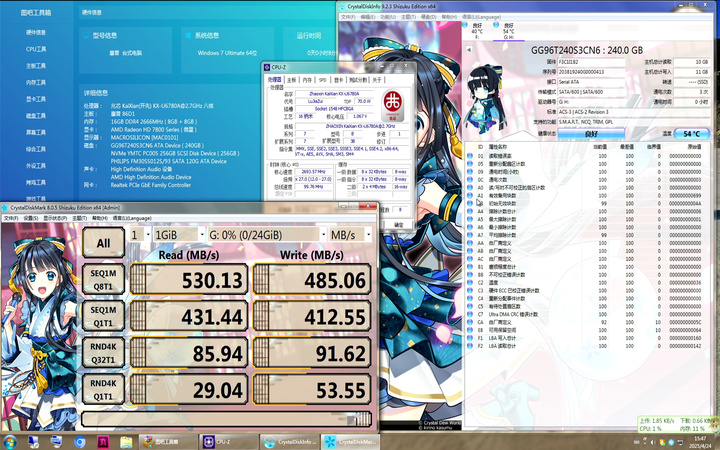This screenshot has width=720, height=450.
Task: Click the blue health orb for drive G: H:
Action: (x=496, y=25)
